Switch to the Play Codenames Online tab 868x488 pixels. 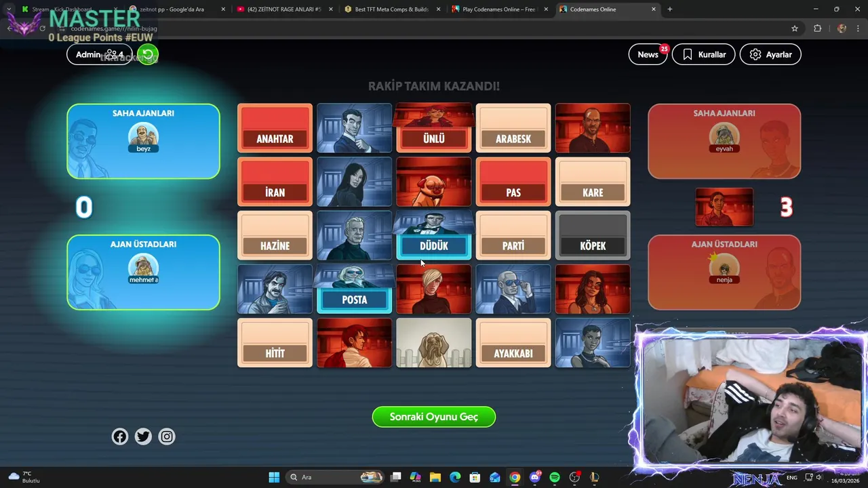coord(500,9)
